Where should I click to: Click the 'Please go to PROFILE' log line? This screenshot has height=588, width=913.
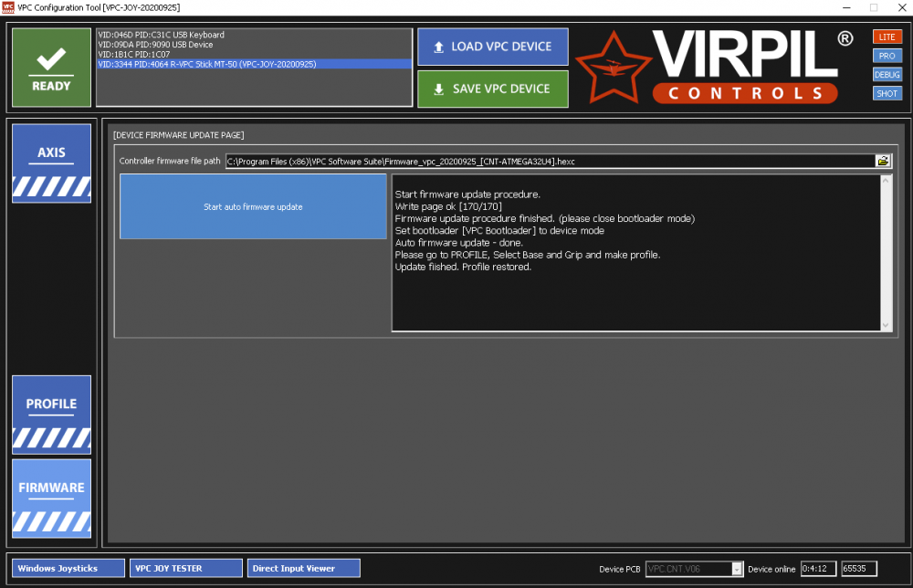[x=528, y=255]
